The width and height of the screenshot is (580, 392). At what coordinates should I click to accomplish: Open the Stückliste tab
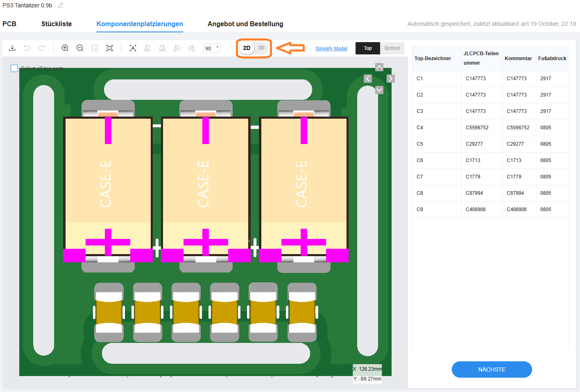pyautogui.click(x=57, y=24)
